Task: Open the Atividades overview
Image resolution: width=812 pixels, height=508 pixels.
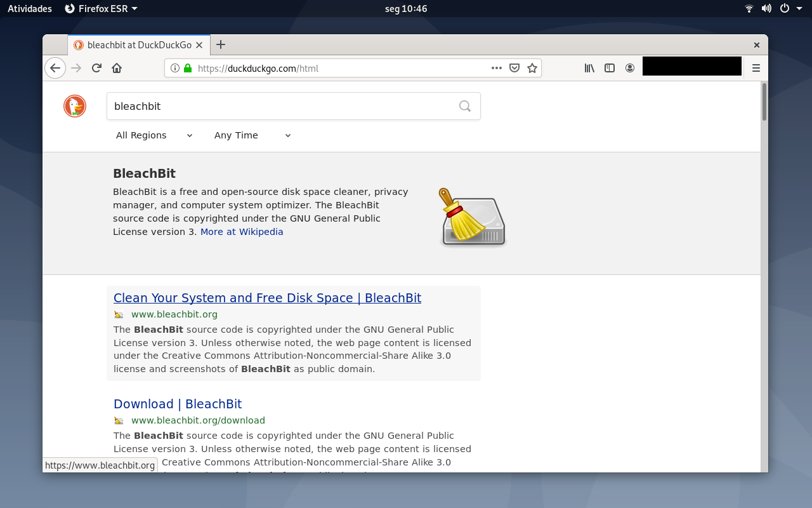Action: click(30, 8)
